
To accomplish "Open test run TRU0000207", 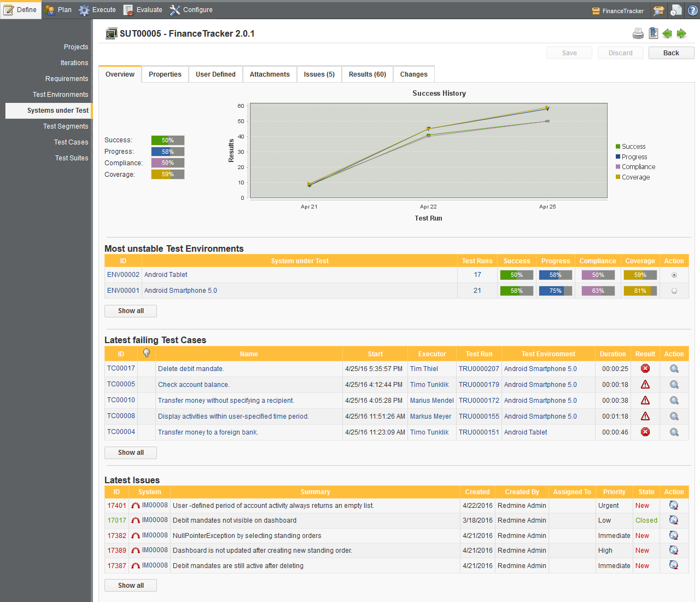I will pyautogui.click(x=479, y=369).
